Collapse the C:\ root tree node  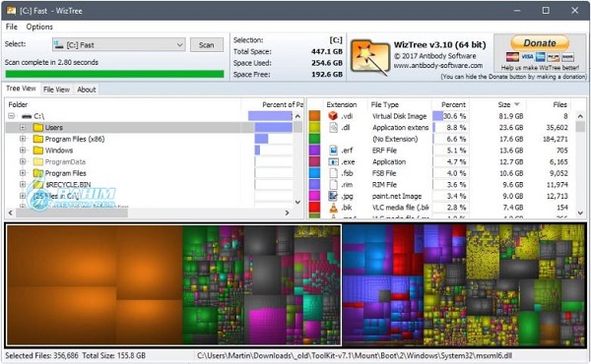(x=11, y=116)
